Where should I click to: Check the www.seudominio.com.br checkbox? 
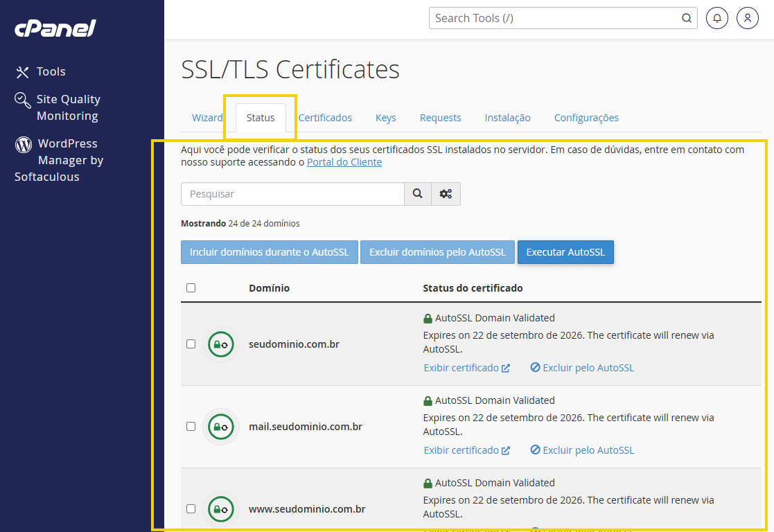pyautogui.click(x=191, y=509)
